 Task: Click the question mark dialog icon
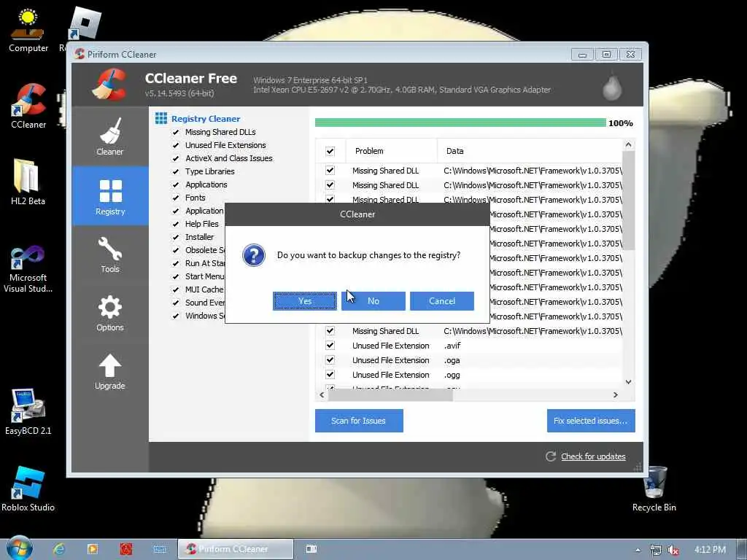click(x=253, y=255)
